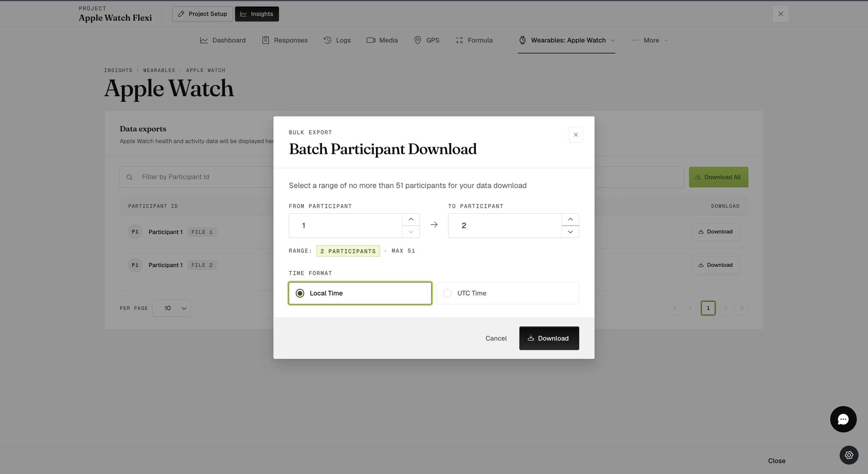Open the chat support bubble
868x474 pixels.
pos(843,419)
